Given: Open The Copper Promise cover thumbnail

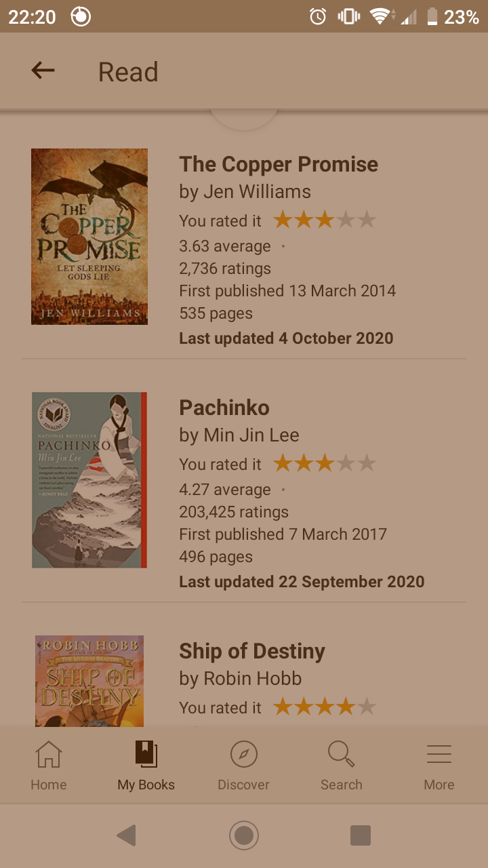Looking at the screenshot, I should click(x=89, y=237).
